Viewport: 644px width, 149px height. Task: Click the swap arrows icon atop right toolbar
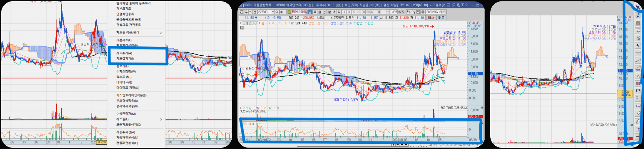[638, 7]
